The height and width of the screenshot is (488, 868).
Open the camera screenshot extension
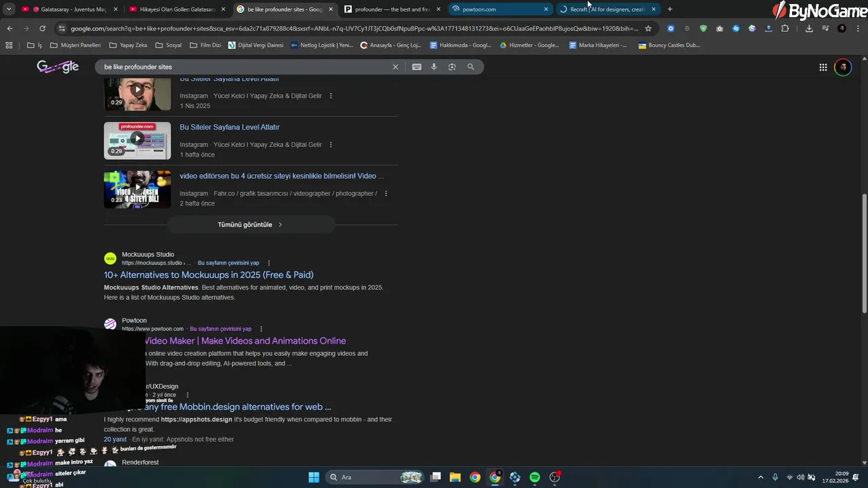(x=719, y=28)
